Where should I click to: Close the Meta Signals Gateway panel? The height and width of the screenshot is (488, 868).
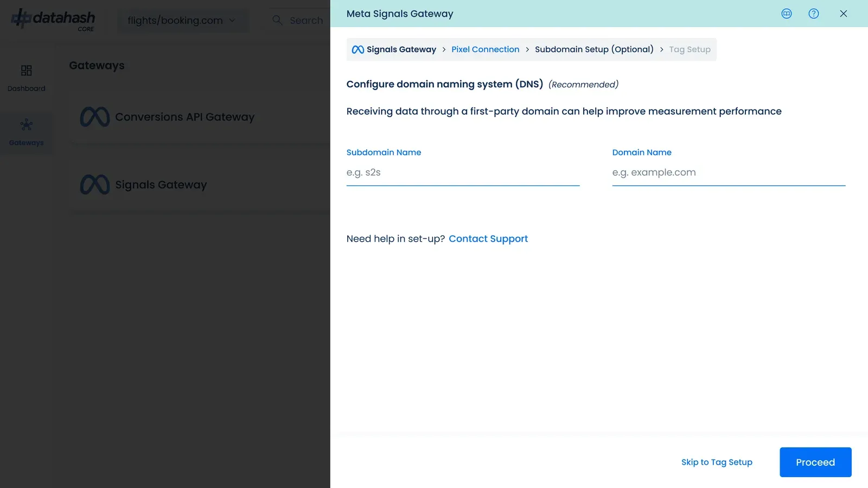(844, 14)
